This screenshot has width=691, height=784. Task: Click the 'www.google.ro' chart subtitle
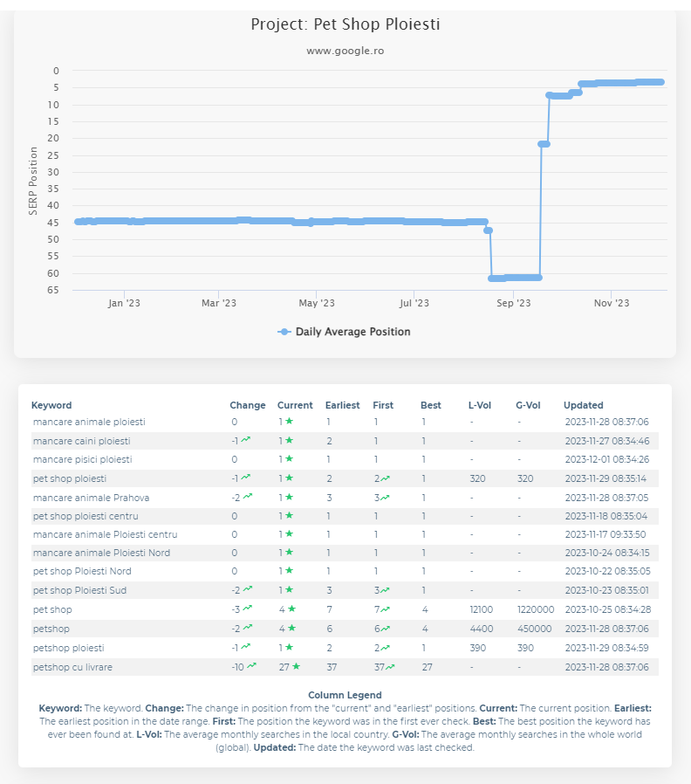(x=345, y=51)
